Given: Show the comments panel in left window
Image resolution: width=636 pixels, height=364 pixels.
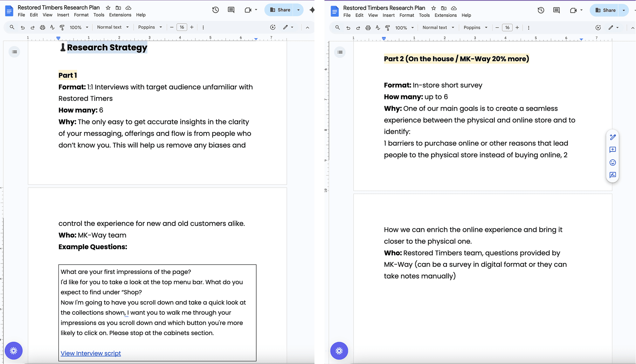Looking at the screenshot, I should click(231, 10).
